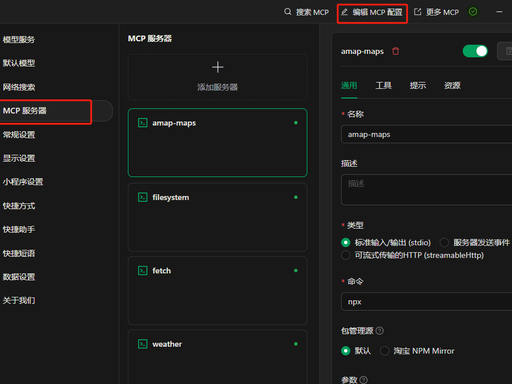This screenshot has height=384, width=512.
Task: Delete the amap-maps server using trash icon
Action: (395, 51)
